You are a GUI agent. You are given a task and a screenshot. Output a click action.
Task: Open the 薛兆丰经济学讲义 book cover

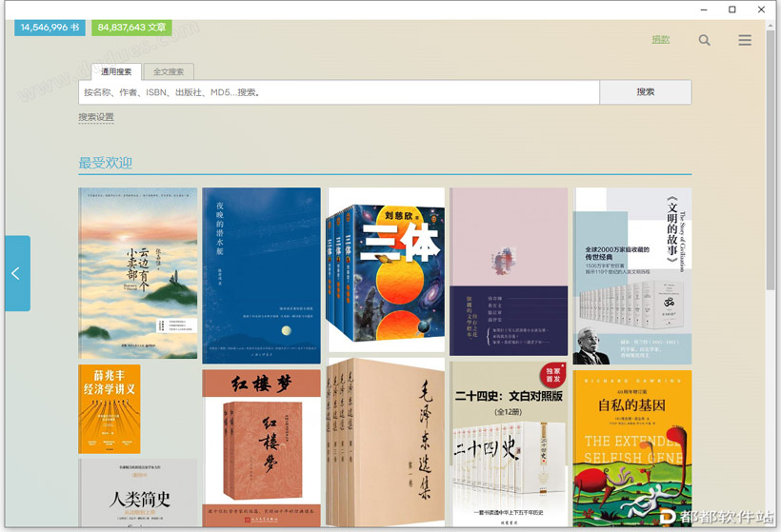click(110, 409)
